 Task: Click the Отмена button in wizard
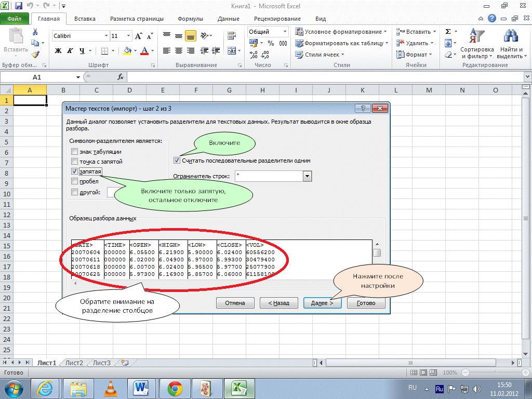(x=235, y=303)
